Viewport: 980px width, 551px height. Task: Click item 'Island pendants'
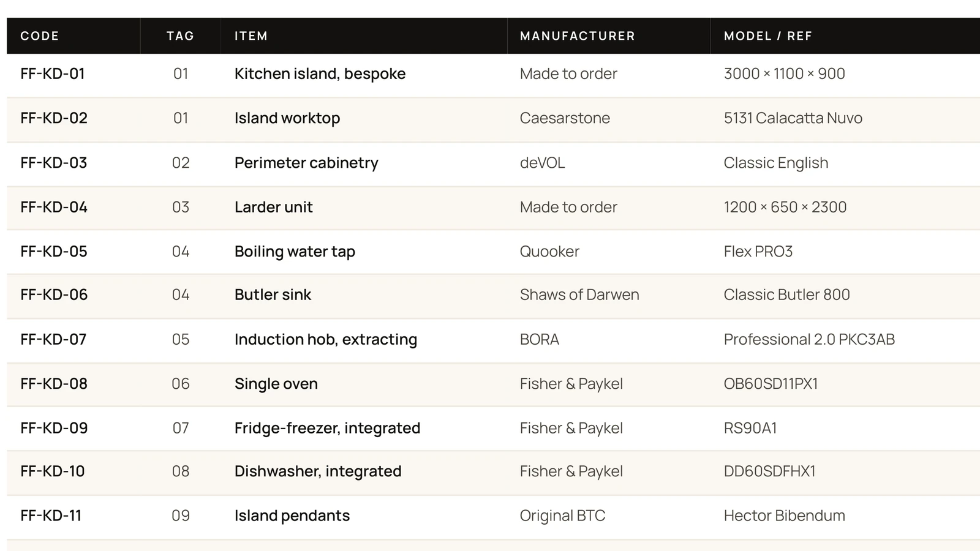coord(292,515)
